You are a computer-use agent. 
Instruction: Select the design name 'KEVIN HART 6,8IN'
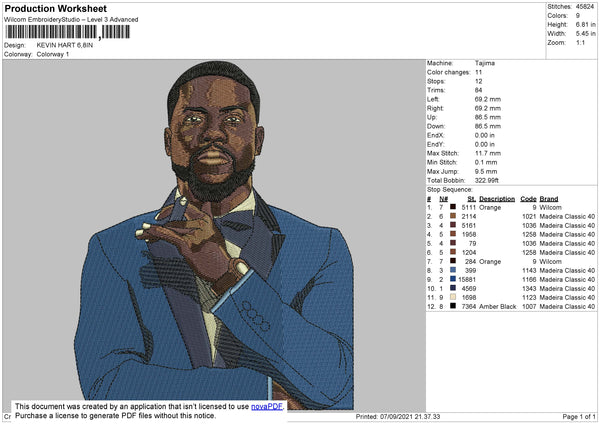(x=65, y=45)
